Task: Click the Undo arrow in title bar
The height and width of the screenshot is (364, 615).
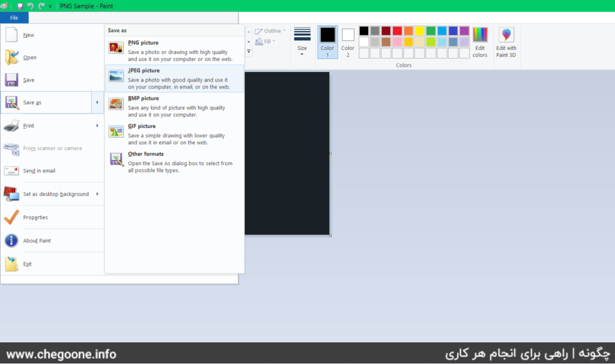Action: 30,6
